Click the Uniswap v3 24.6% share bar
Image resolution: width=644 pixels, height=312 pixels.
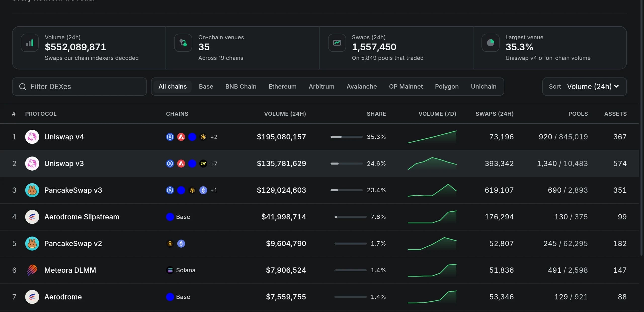(x=347, y=164)
